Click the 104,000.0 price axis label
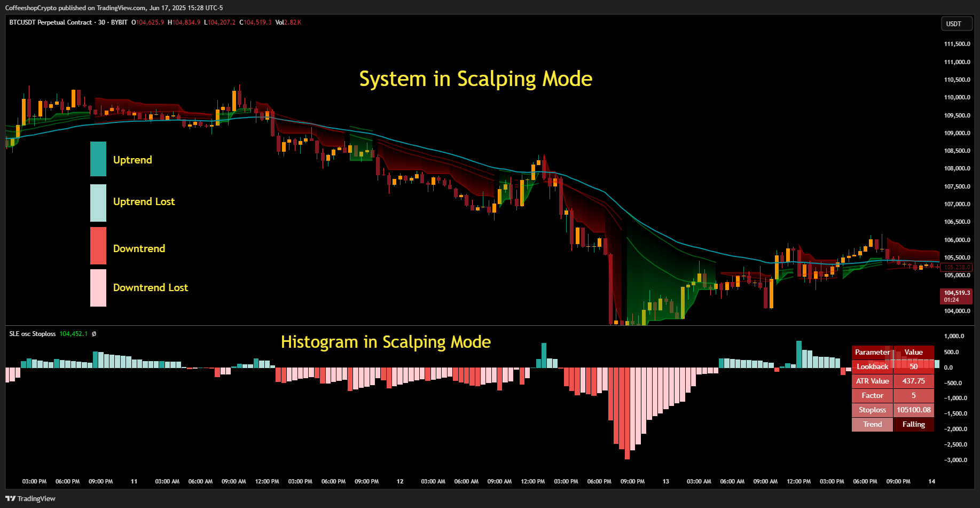980x508 pixels. point(957,311)
